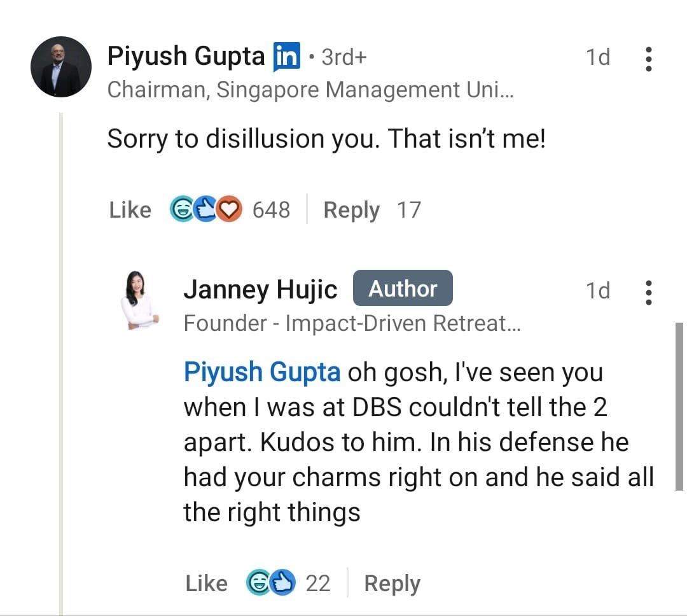687x616 pixels.
Task: Like Janney Hujic's reply
Action: 206,584
